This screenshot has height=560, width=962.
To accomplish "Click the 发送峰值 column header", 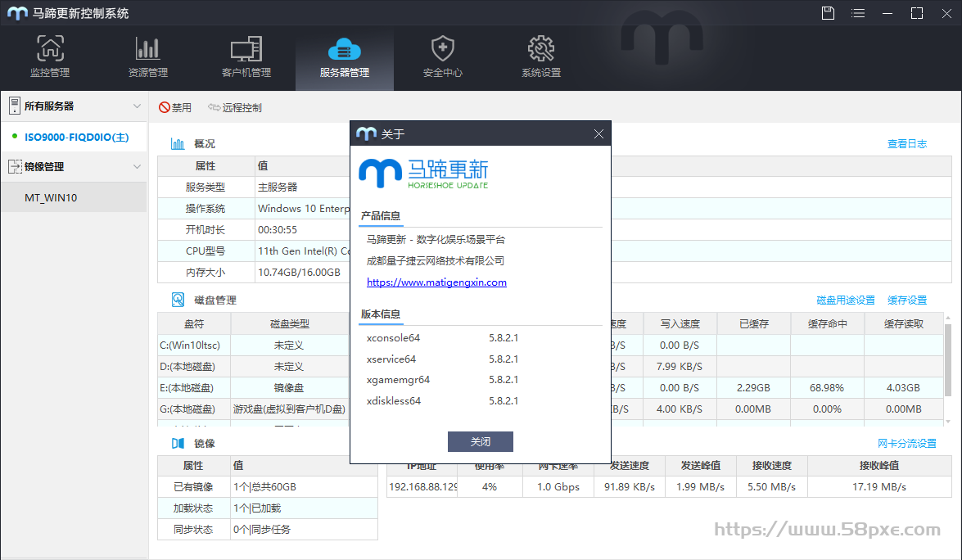I will [x=701, y=466].
